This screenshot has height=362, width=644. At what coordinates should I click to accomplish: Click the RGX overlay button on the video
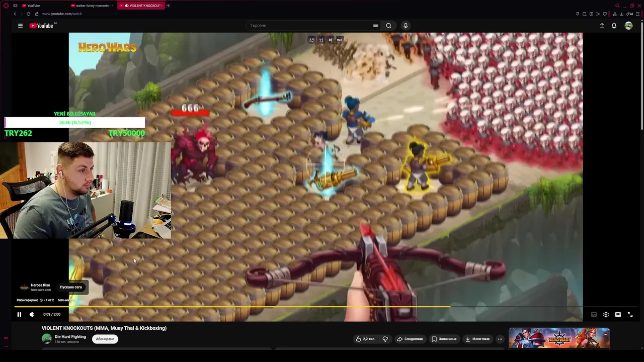340,40
